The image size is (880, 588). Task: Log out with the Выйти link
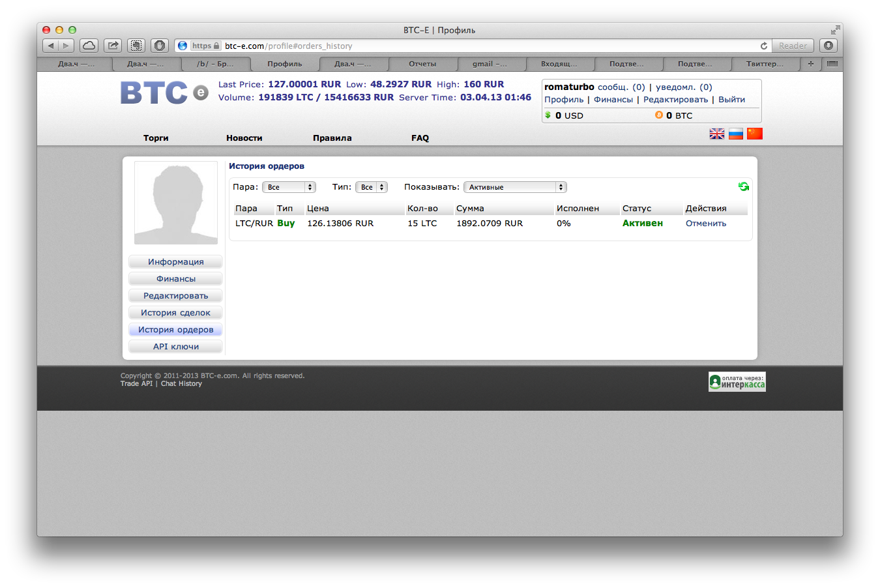731,99
